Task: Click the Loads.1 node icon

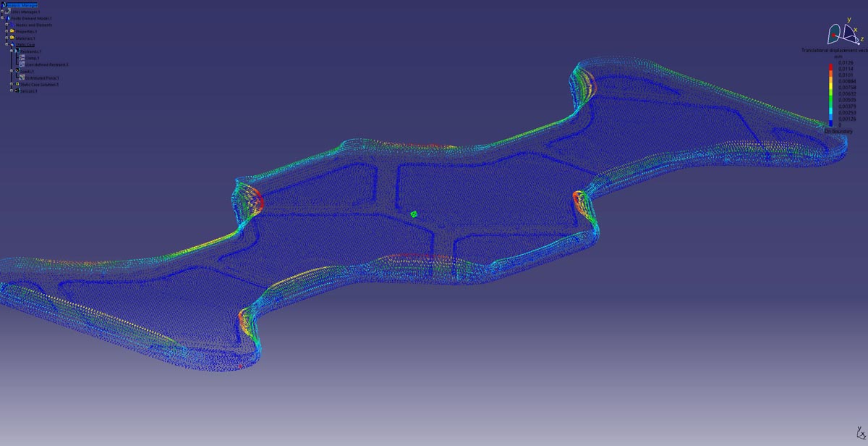Action: tap(17, 71)
